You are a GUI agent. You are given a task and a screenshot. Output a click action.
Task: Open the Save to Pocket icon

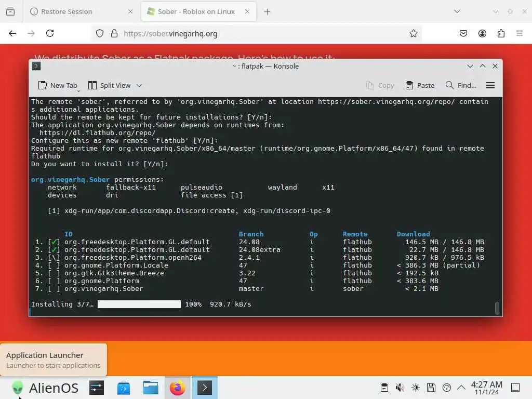point(463,33)
